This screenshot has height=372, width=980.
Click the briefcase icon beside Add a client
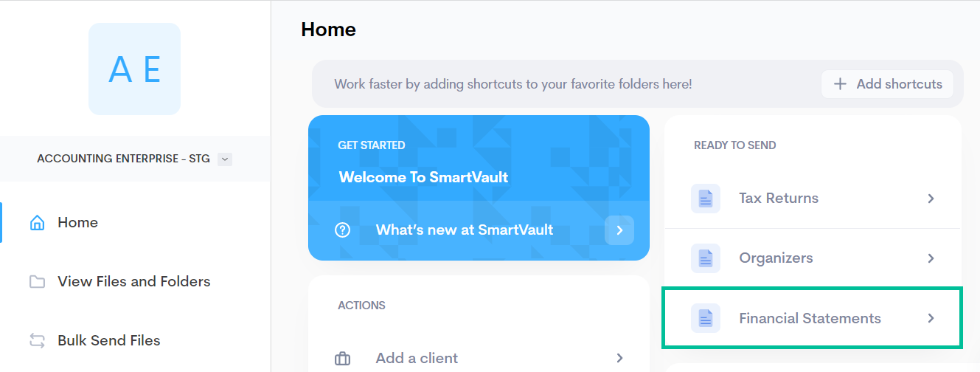pos(342,359)
